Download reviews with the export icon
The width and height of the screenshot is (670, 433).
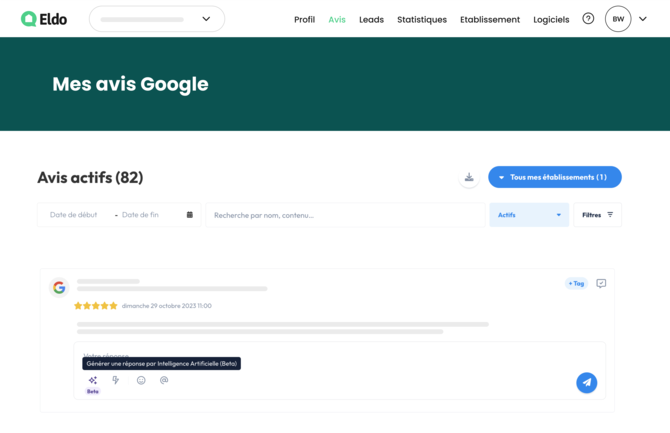pos(469,177)
